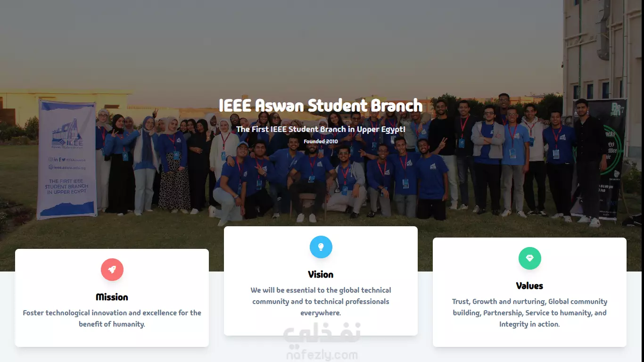The image size is (644, 362).
Task: Click the Mission description about technological innovation
Action: [x=112, y=319]
